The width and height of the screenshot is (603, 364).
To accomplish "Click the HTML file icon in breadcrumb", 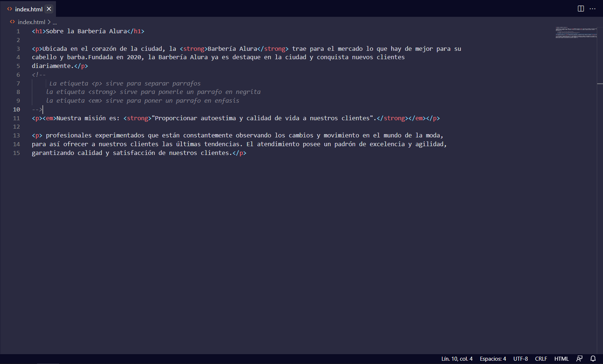I will [x=12, y=22].
